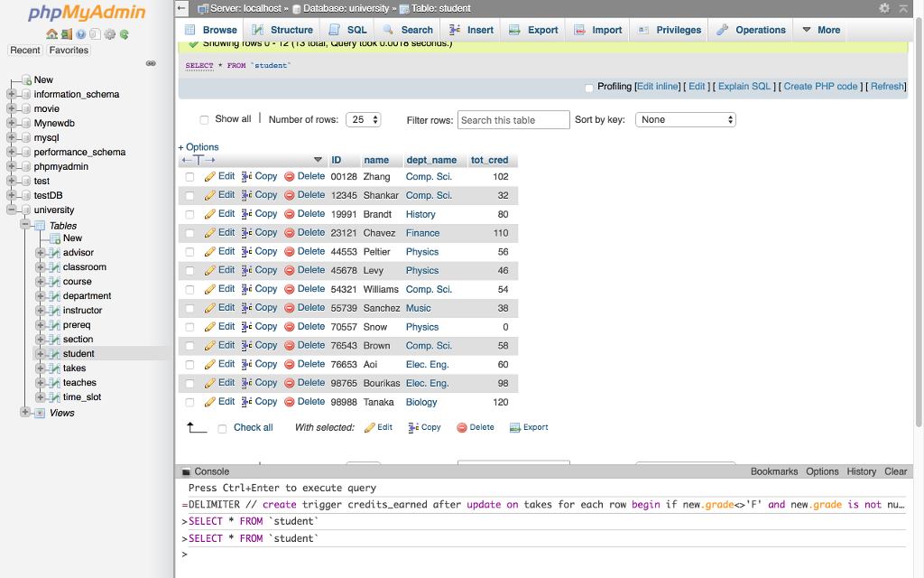924x578 pixels.
Task: Select the row checkbox for Brandt
Action: pyautogui.click(x=189, y=215)
